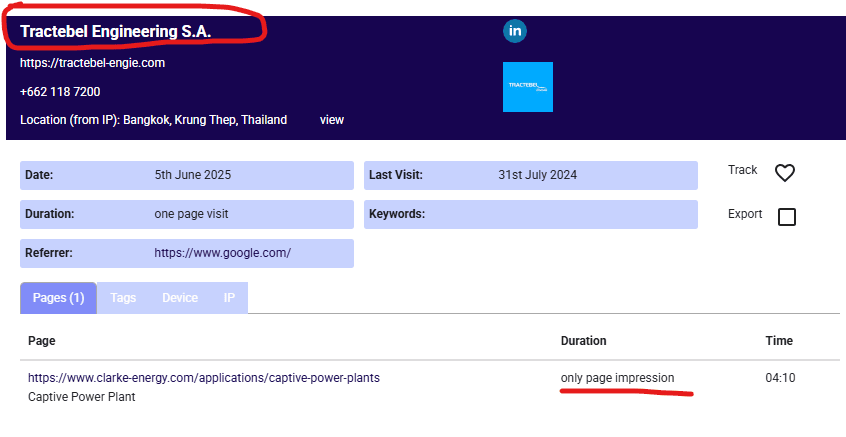846x437 pixels.
Task: Open the captive-power-plants page URL
Action: coord(204,378)
